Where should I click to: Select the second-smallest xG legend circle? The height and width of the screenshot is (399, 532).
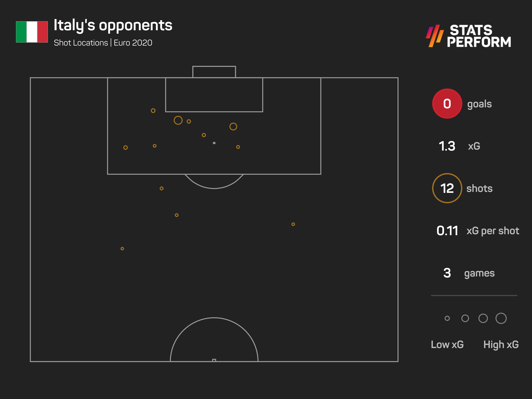[465, 318]
